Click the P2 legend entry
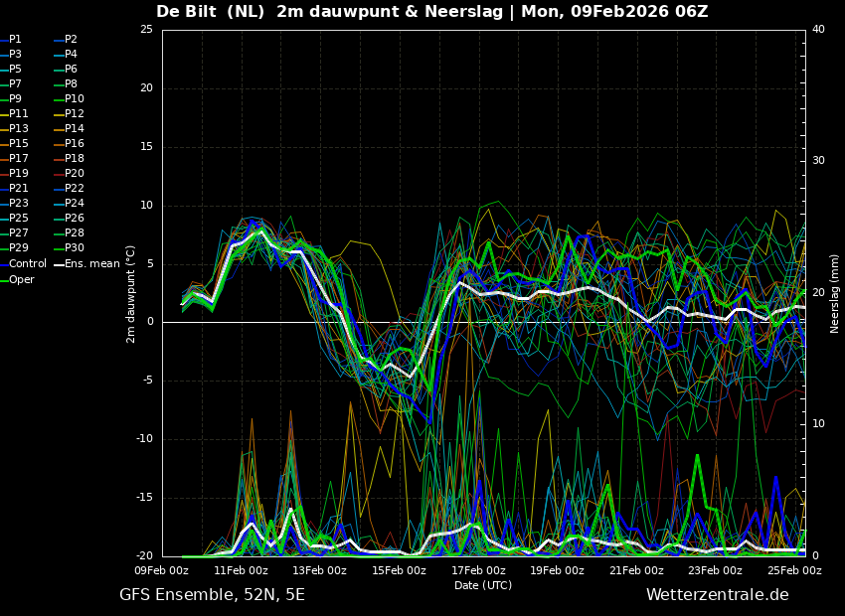 point(71,40)
